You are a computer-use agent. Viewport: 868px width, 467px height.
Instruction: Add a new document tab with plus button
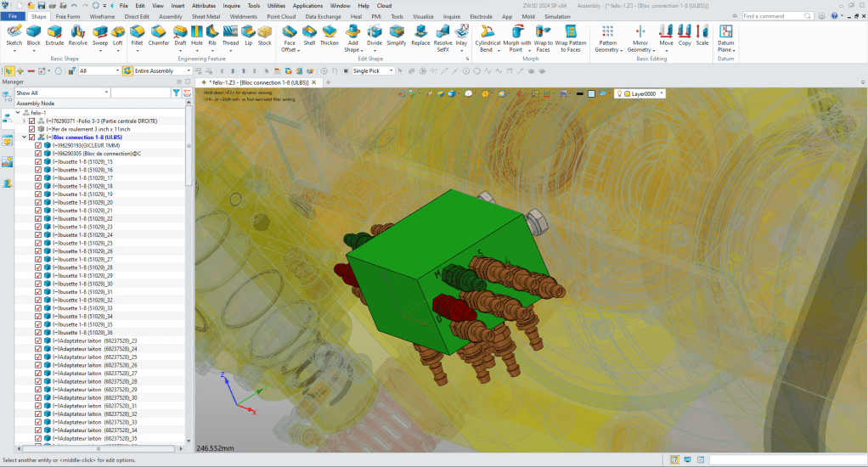pyautogui.click(x=328, y=82)
